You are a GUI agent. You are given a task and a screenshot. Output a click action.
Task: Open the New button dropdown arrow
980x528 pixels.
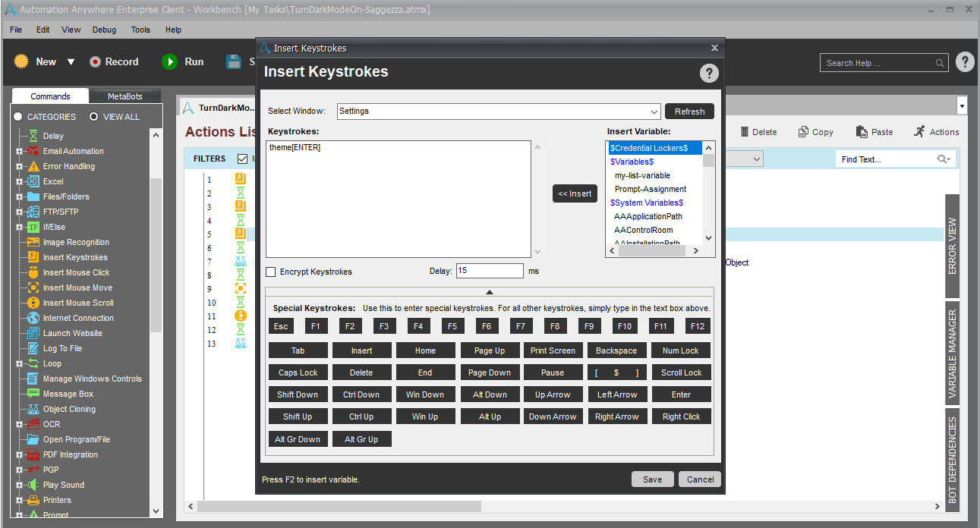71,62
